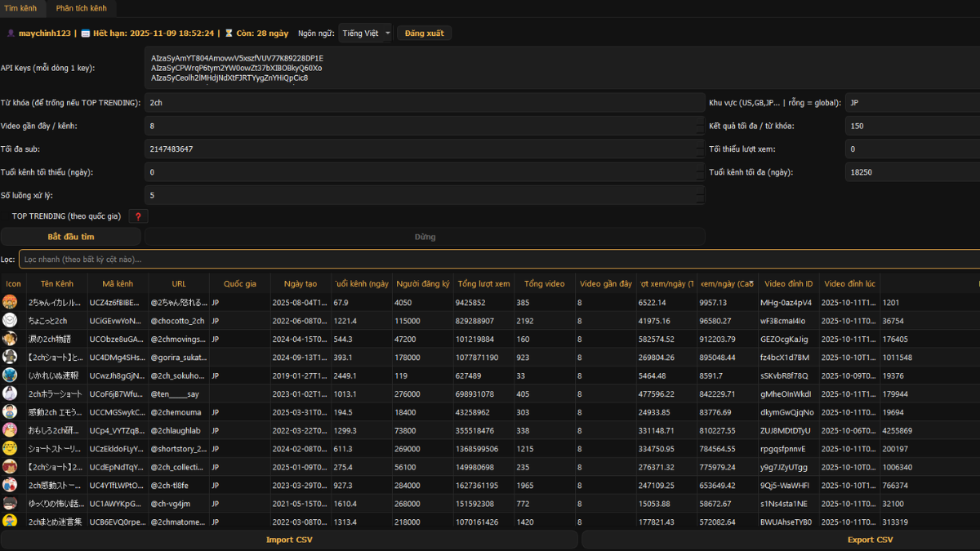Screen dimensions: 980x551
Task: Click the avatar icon of ちょこっと2ch channel
Action: tap(10, 321)
